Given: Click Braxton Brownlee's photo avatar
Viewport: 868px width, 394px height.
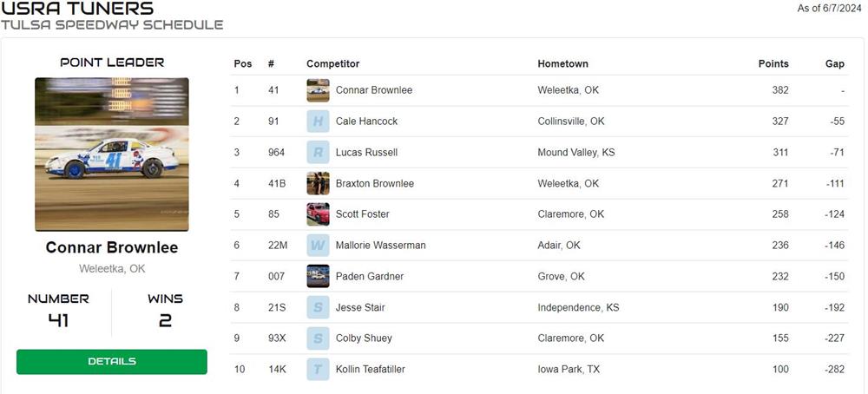Looking at the screenshot, I should (x=318, y=183).
